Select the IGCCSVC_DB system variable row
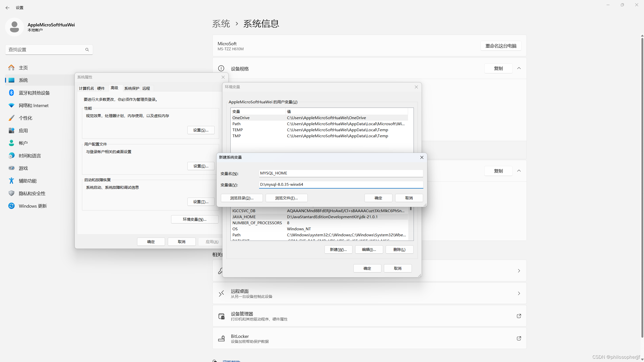 pos(320,211)
